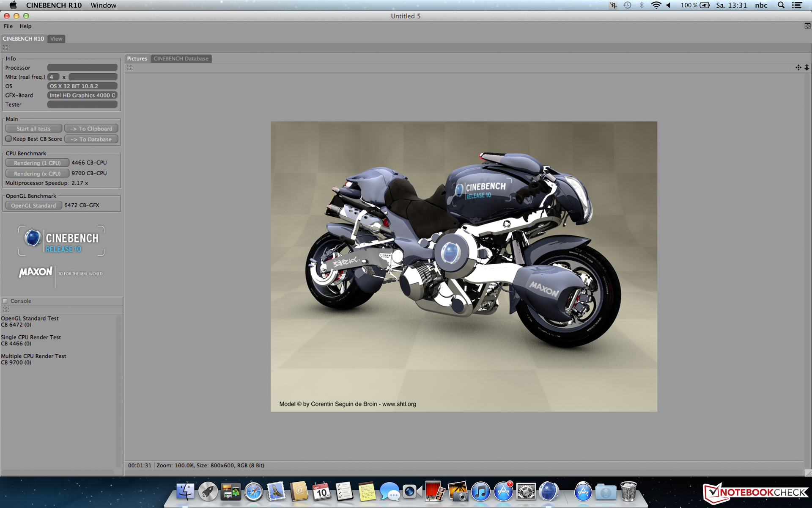Open iPhoto from the dock
The image size is (812, 508).
458,492
